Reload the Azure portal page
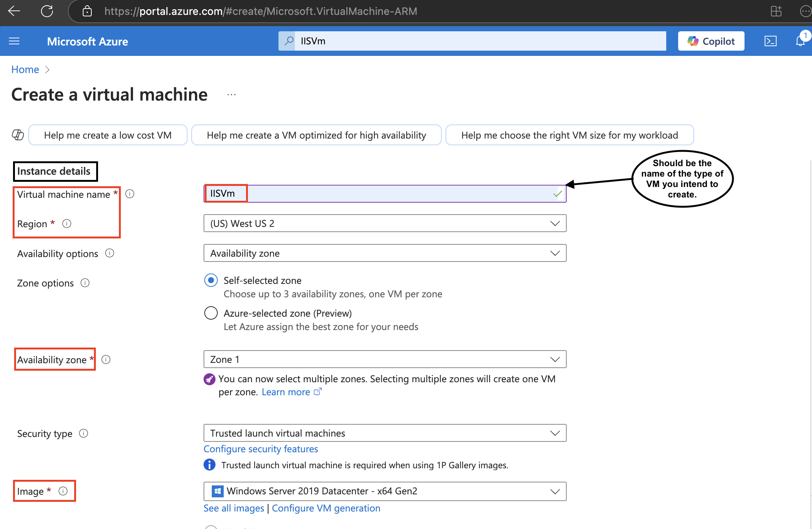812x529 pixels. point(47,11)
